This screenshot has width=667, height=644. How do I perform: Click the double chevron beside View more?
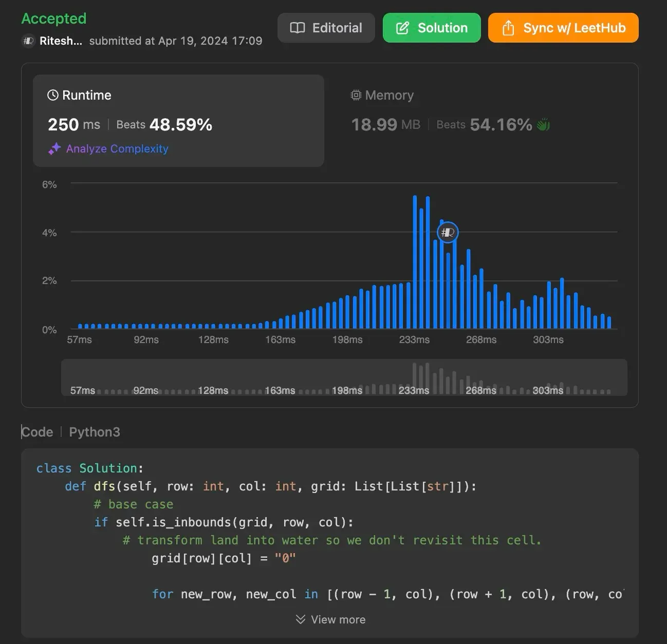point(301,619)
